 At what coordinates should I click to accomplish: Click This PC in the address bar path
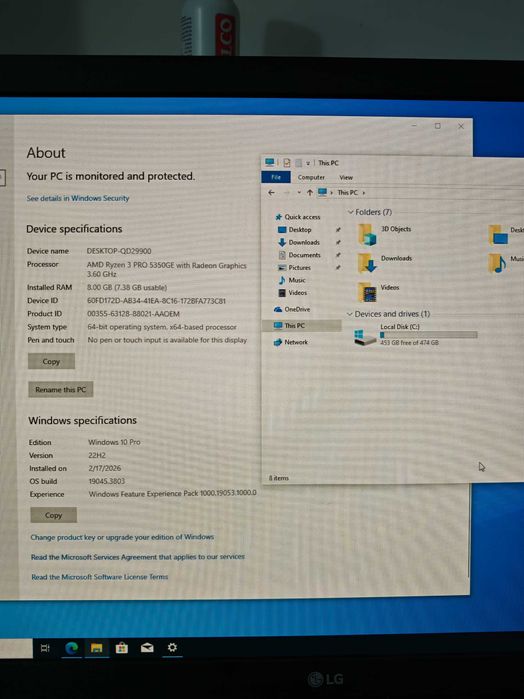click(x=347, y=193)
